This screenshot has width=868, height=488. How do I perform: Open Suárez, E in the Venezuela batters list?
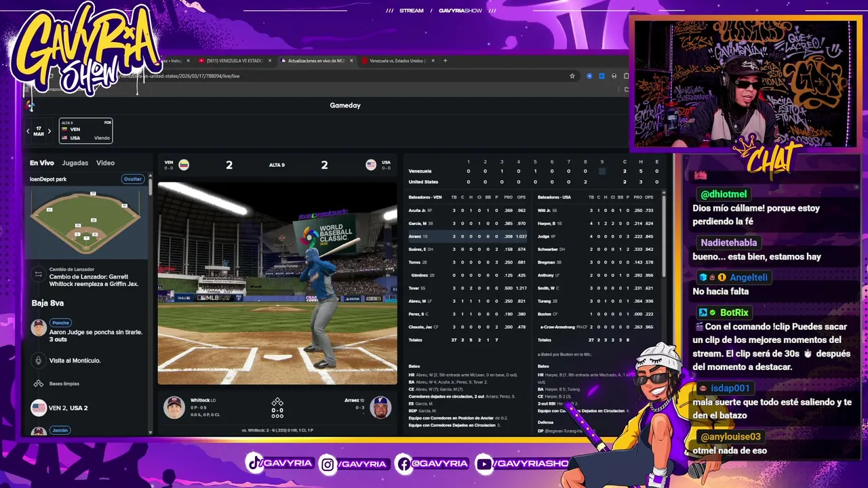click(x=418, y=249)
